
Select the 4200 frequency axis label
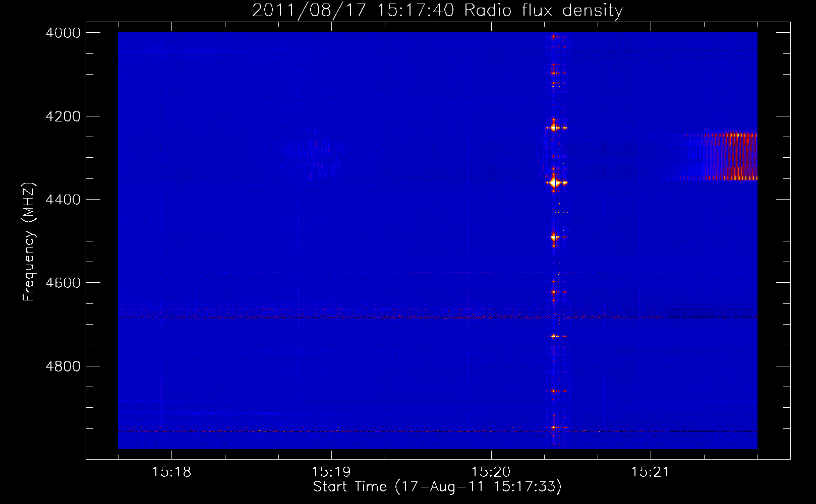(x=63, y=116)
